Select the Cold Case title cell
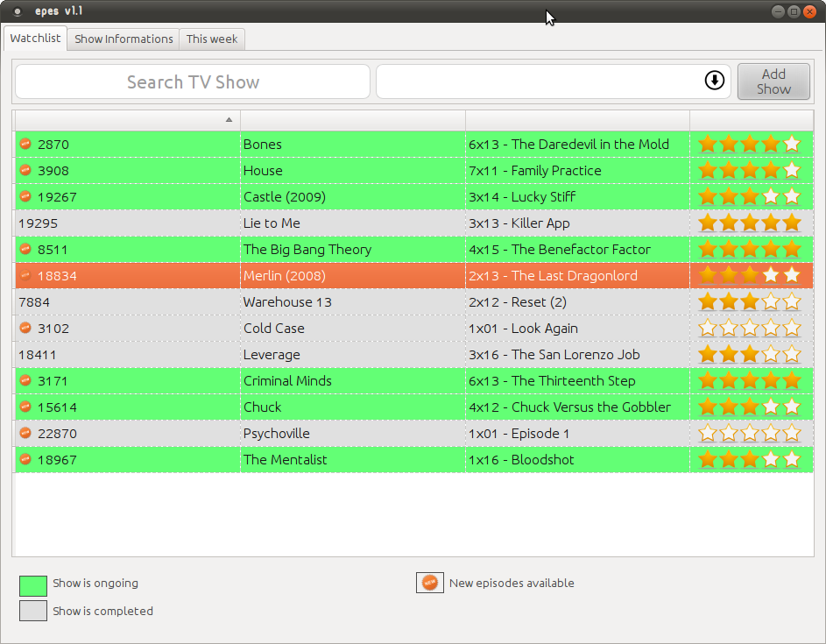The height and width of the screenshot is (644, 826). pos(353,329)
